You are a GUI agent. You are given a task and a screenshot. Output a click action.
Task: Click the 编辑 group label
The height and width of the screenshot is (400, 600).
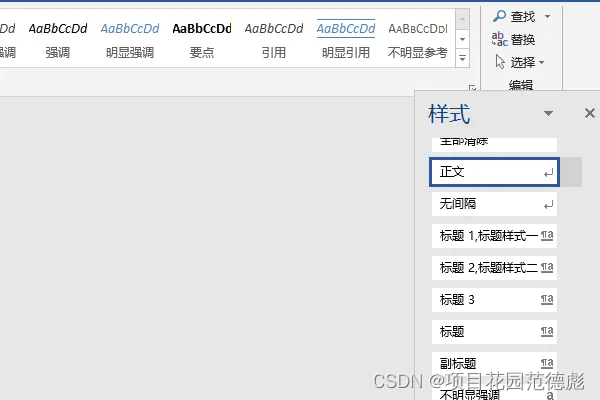[x=521, y=85]
